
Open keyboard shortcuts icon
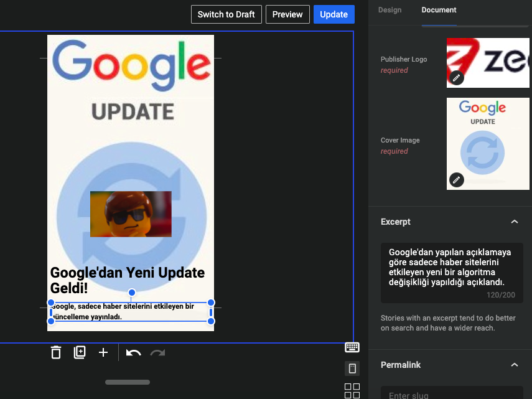(x=352, y=347)
